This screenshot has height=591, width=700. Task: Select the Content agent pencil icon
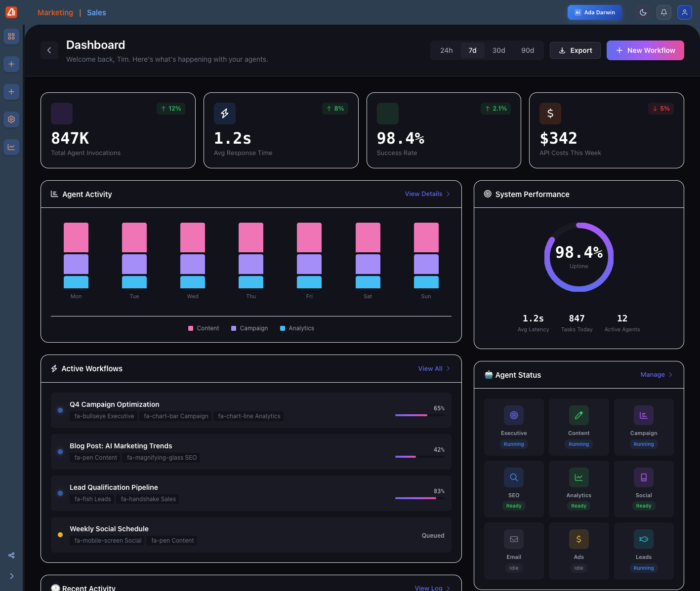(x=579, y=415)
